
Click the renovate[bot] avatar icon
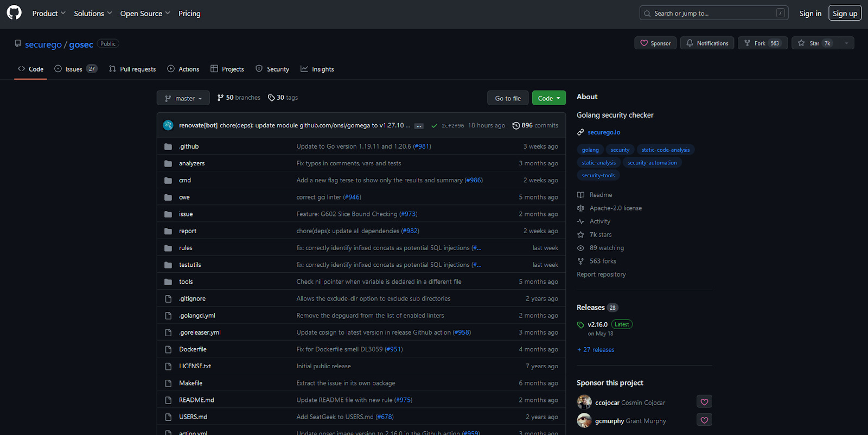168,125
